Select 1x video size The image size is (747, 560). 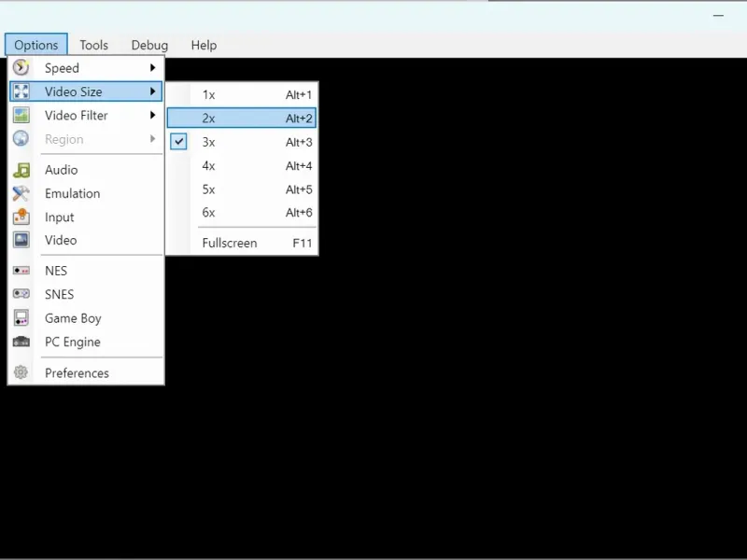pyautogui.click(x=242, y=95)
